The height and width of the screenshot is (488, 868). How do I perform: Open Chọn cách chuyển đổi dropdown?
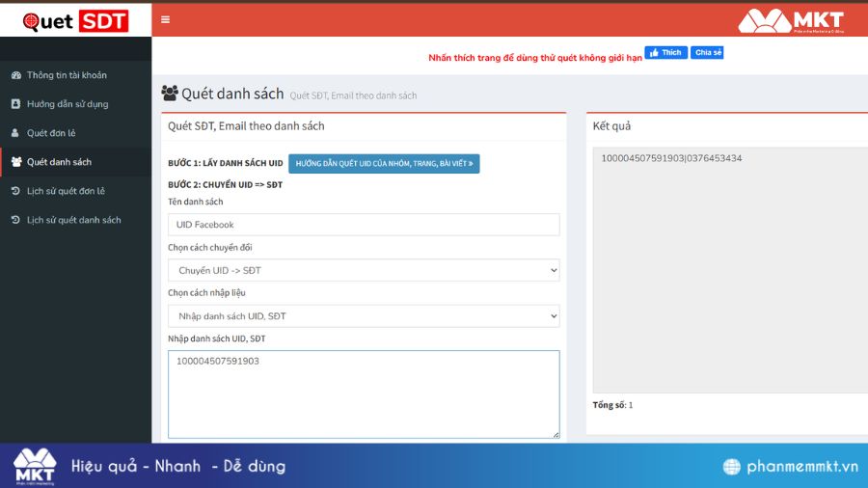pyautogui.click(x=364, y=271)
